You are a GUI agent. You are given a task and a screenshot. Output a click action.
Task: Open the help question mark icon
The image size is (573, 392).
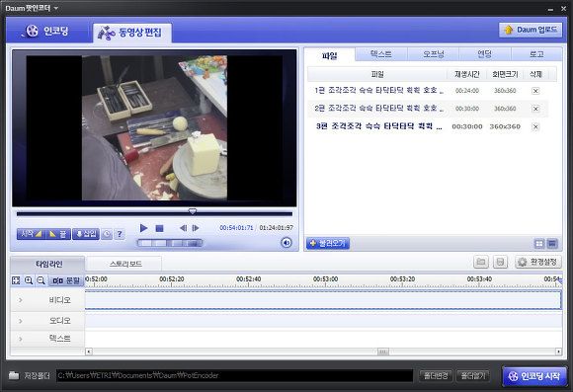tap(120, 234)
